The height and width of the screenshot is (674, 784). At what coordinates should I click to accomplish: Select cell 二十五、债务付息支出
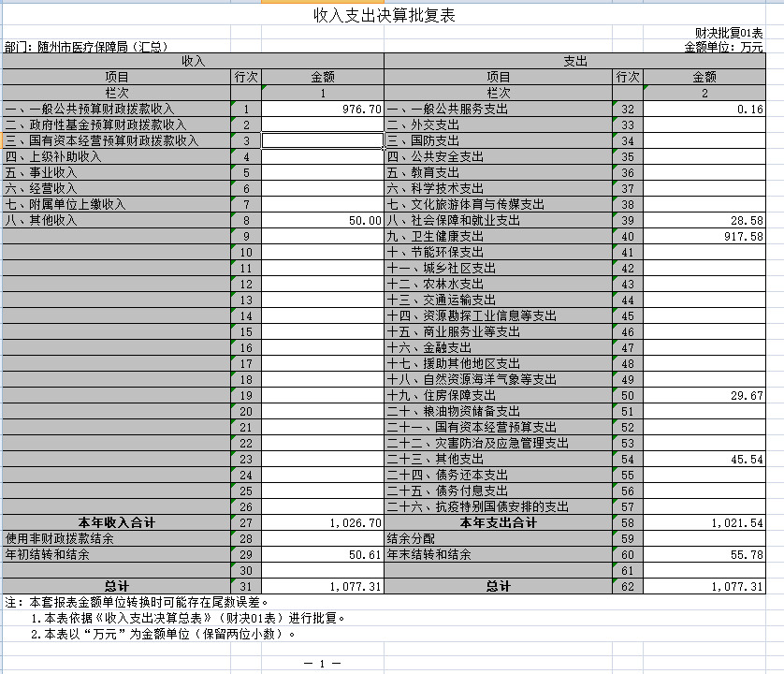[x=498, y=491]
